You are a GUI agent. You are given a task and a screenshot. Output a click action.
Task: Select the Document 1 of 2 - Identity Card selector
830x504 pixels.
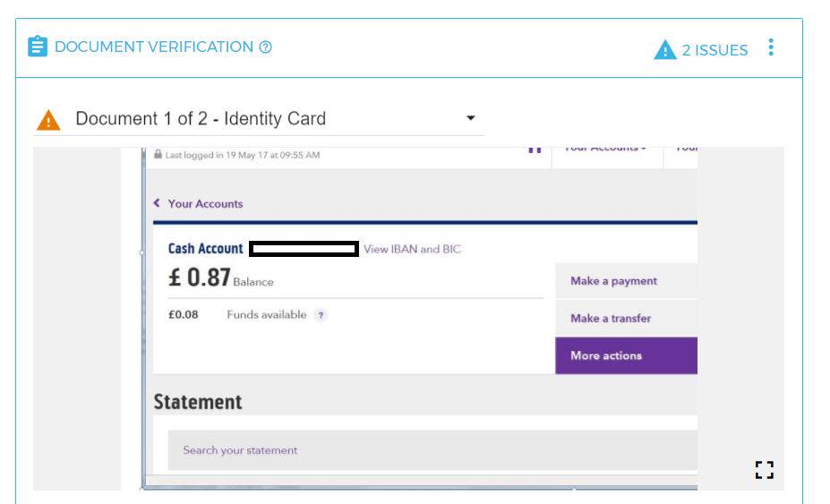click(x=259, y=119)
